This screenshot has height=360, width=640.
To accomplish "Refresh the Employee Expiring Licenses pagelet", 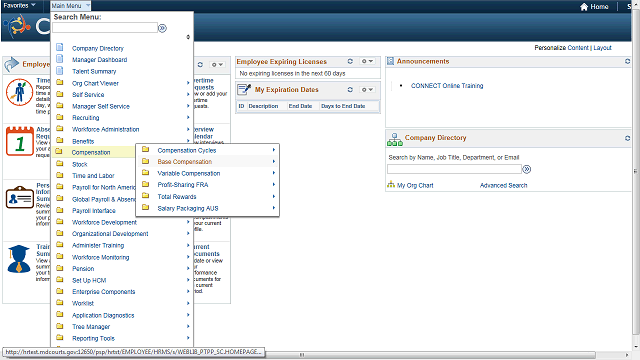I will pyautogui.click(x=350, y=61).
